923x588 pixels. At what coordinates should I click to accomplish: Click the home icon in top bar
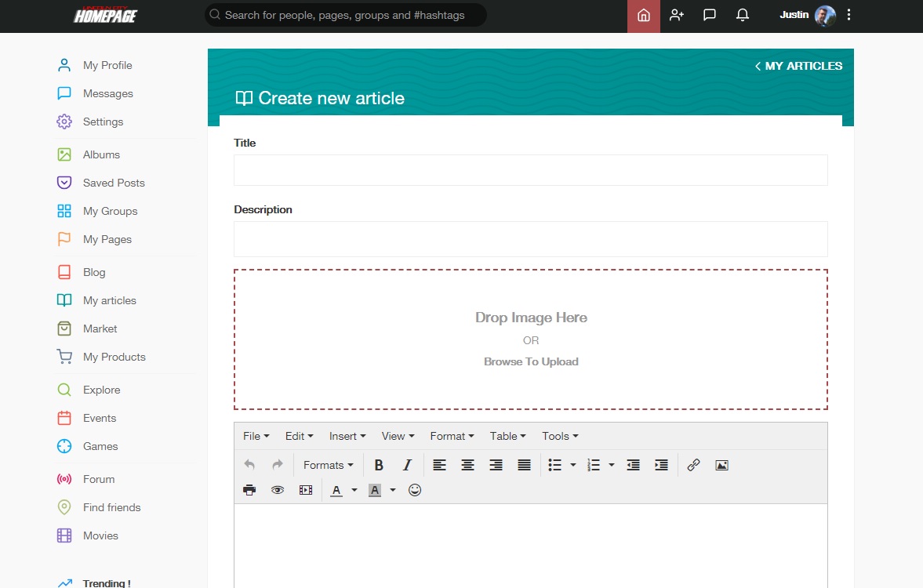pos(643,16)
